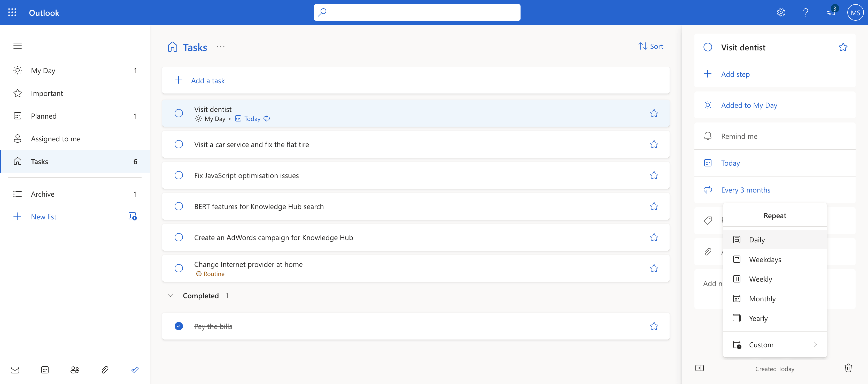This screenshot has height=384, width=868.
Task: Click the Add a task button
Action: 208,80
